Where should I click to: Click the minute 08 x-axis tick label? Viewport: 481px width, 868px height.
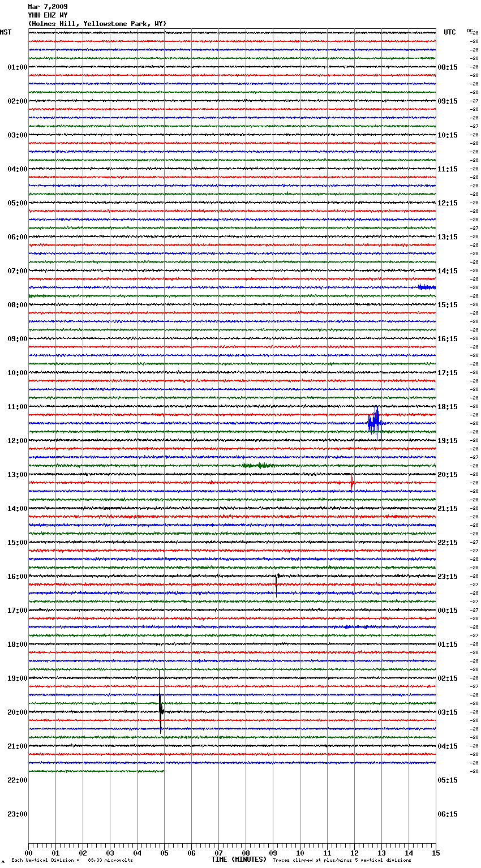click(x=246, y=853)
